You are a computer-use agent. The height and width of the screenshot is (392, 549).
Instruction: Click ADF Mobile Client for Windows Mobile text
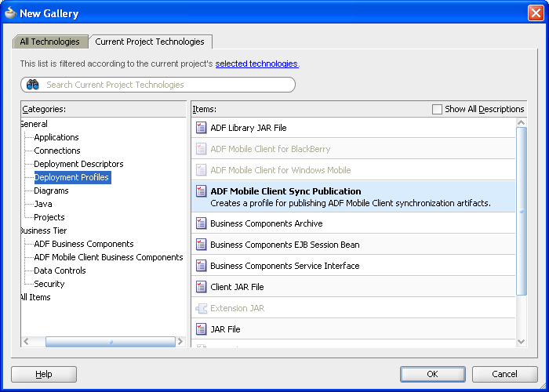(x=281, y=170)
